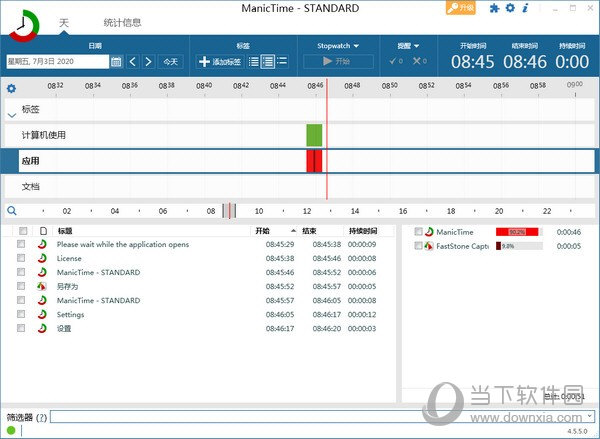The width and height of the screenshot is (600, 439).
Task: Open the calendar date picker icon
Action: (116, 62)
